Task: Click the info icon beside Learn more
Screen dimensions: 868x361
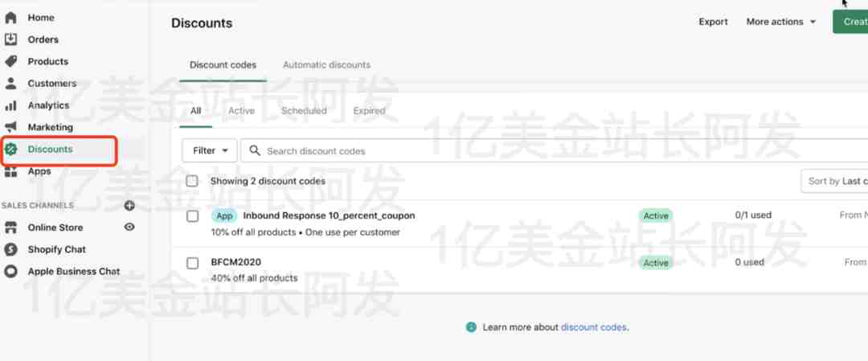Action: [x=471, y=327]
